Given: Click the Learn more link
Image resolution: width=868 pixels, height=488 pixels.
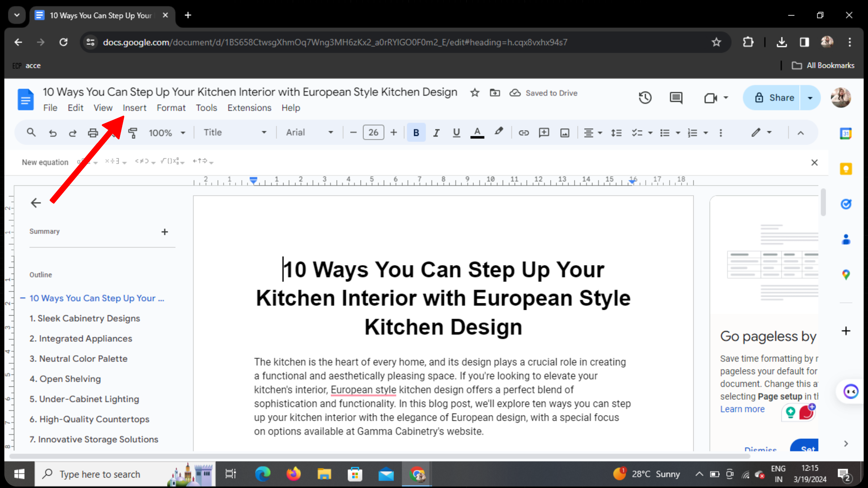Looking at the screenshot, I should 742,409.
